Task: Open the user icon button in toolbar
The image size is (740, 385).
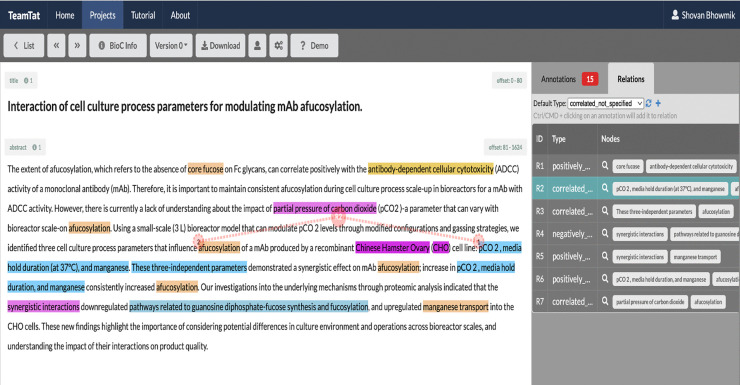Action: click(257, 46)
